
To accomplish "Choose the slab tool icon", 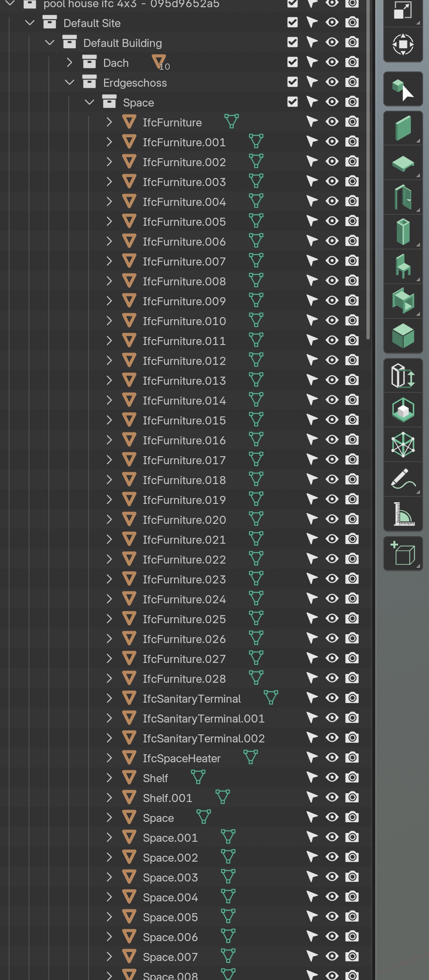I will pyautogui.click(x=402, y=163).
